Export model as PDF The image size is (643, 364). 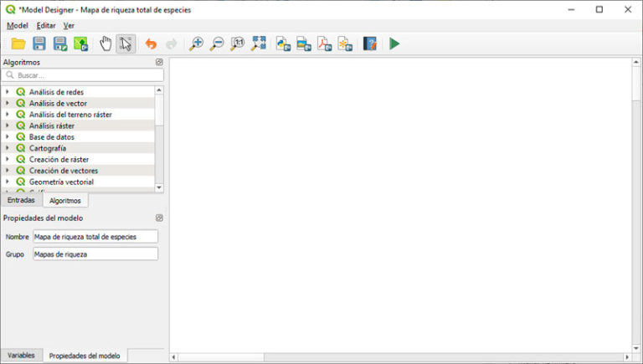point(324,44)
